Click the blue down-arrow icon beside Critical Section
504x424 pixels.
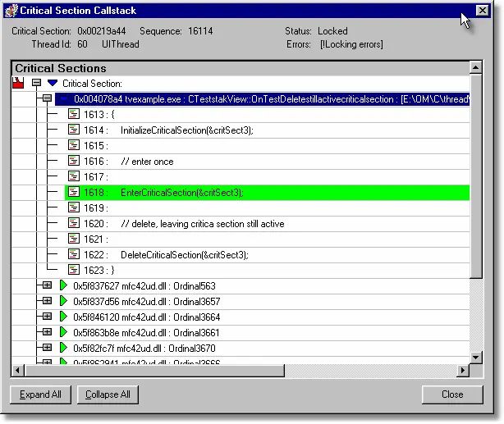click(x=53, y=83)
